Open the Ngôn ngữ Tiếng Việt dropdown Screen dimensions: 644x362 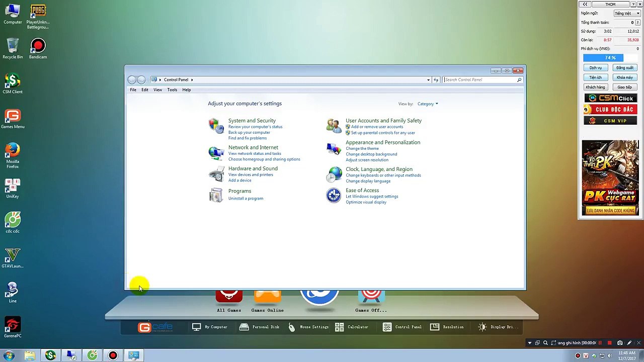coord(626,14)
